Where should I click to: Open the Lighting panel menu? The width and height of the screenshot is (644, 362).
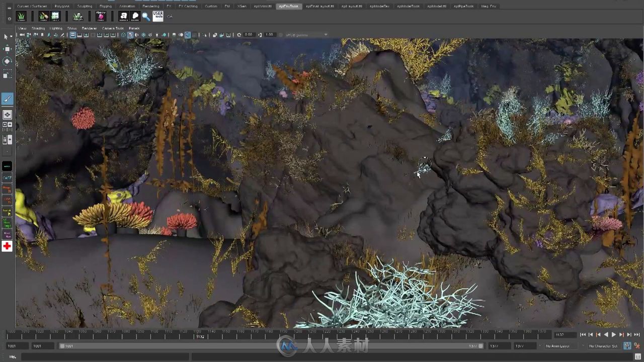[56, 28]
